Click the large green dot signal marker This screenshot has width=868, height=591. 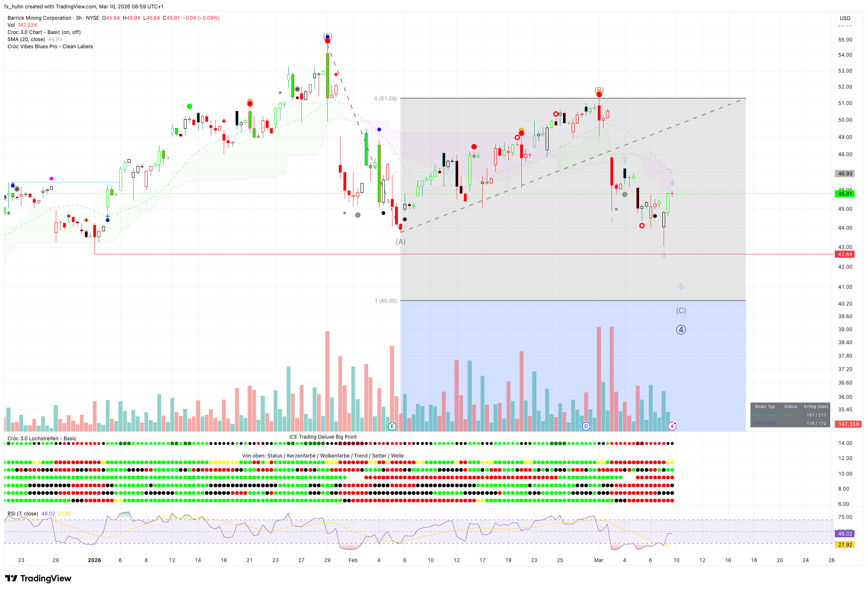click(189, 107)
